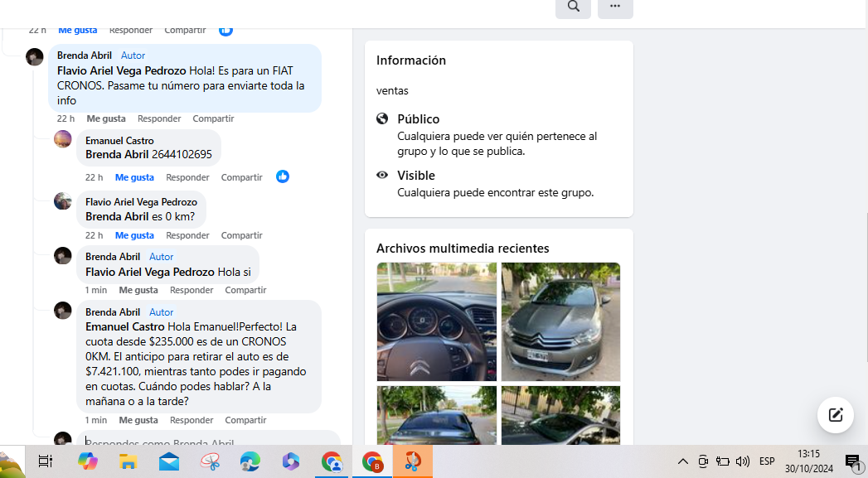This screenshot has width=868, height=478.
Task: Toggle Me gusta on Brenda's "Hola si" comment
Action: 138,290
